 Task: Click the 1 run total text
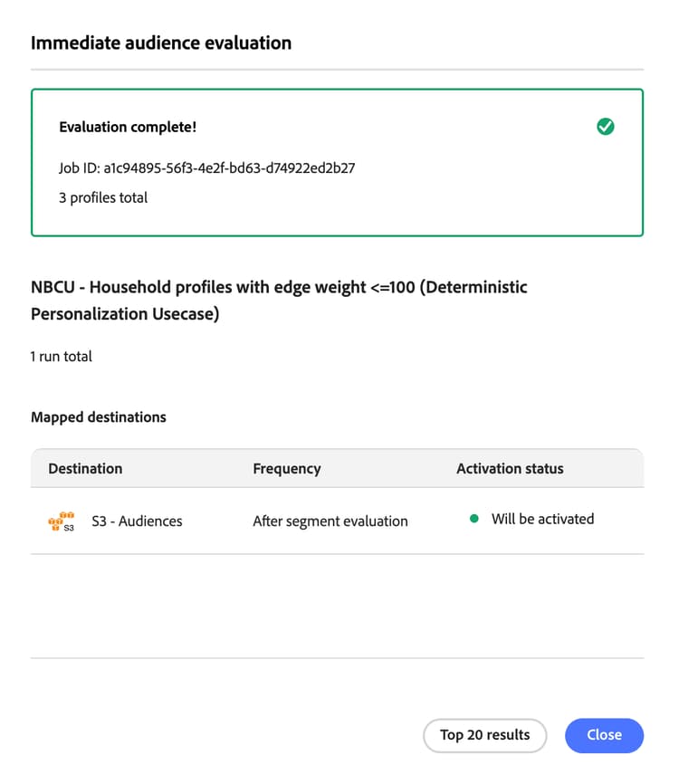(61, 357)
